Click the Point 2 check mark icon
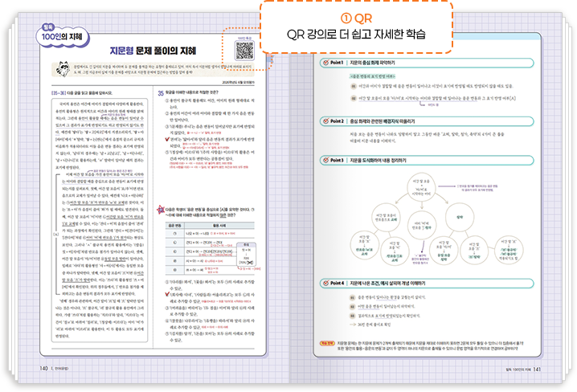This screenshot has width=577, height=392. (x=325, y=121)
